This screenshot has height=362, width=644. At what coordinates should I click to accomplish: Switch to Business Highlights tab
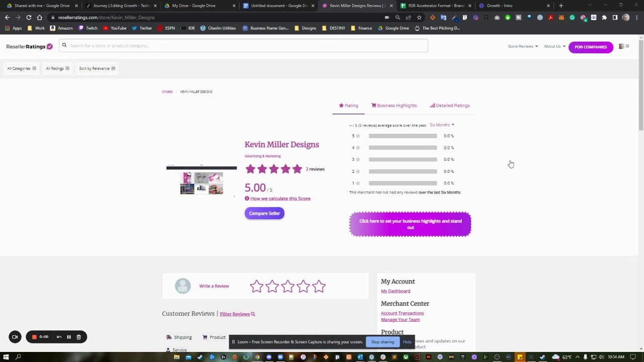394,106
